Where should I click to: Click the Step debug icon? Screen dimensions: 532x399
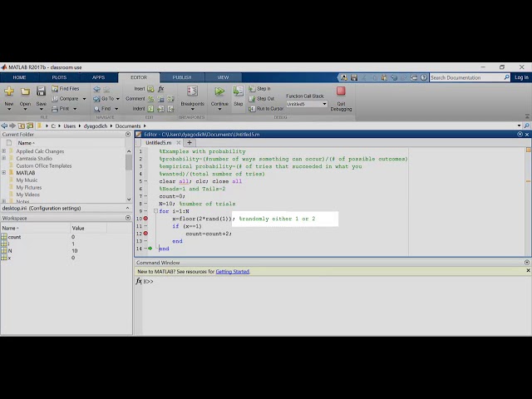[239, 91]
